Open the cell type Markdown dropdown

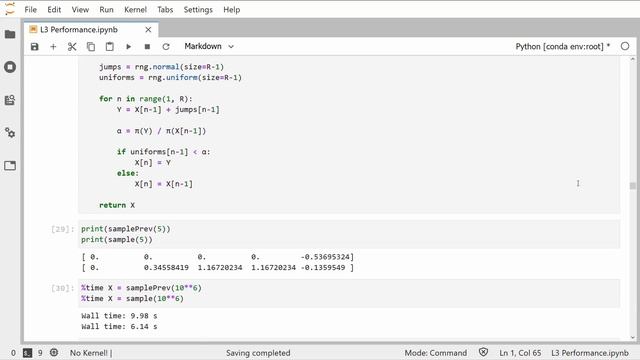pyautogui.click(x=209, y=46)
